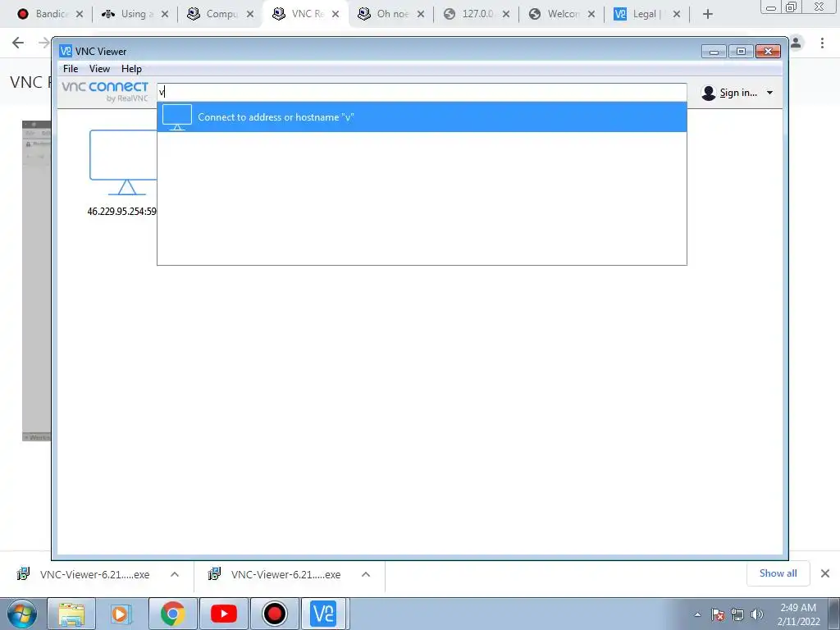
Task: Open the View menu in VNC Viewer
Action: (99, 69)
